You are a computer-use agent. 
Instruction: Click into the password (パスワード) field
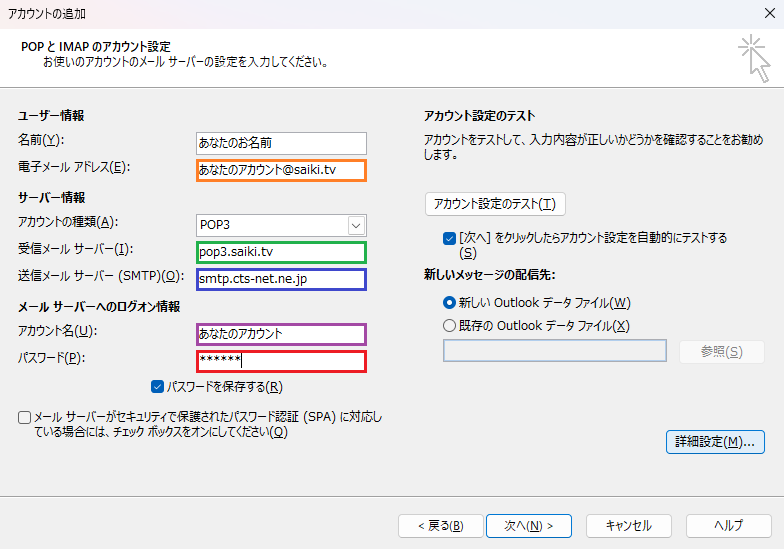[282, 361]
